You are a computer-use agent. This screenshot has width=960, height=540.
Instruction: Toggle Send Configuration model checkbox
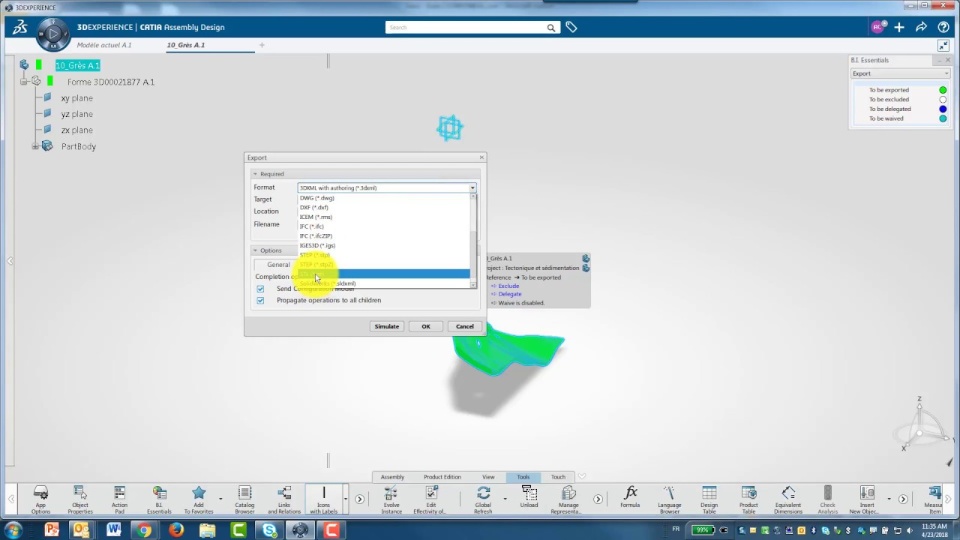pyautogui.click(x=260, y=288)
